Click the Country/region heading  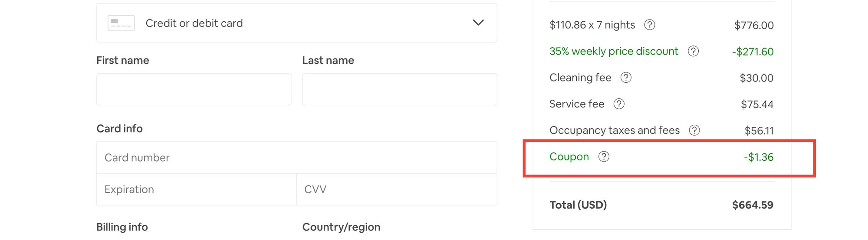click(x=341, y=227)
